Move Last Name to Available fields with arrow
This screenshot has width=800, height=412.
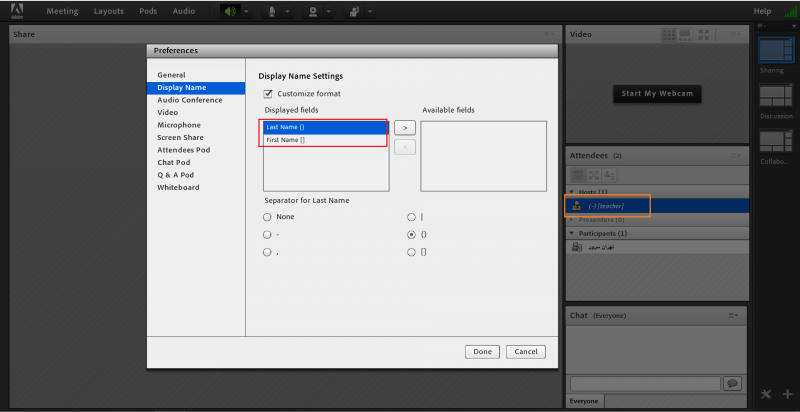[404, 128]
